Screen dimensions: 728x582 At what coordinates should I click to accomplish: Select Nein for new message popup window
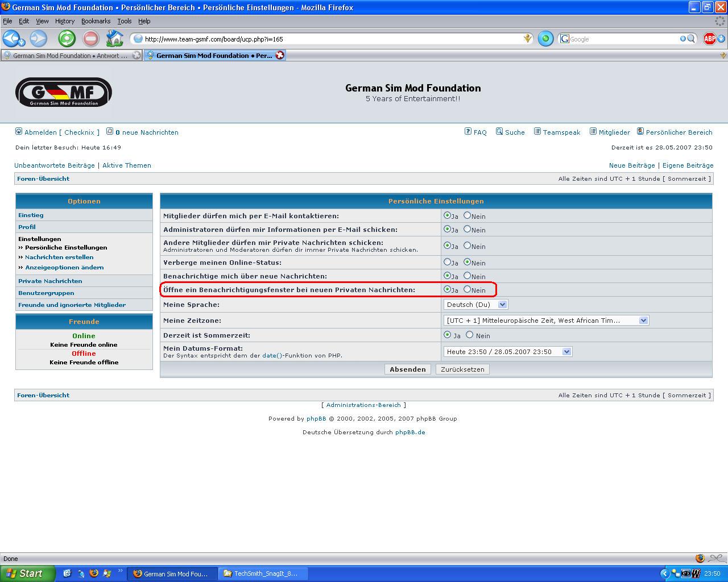click(x=468, y=289)
